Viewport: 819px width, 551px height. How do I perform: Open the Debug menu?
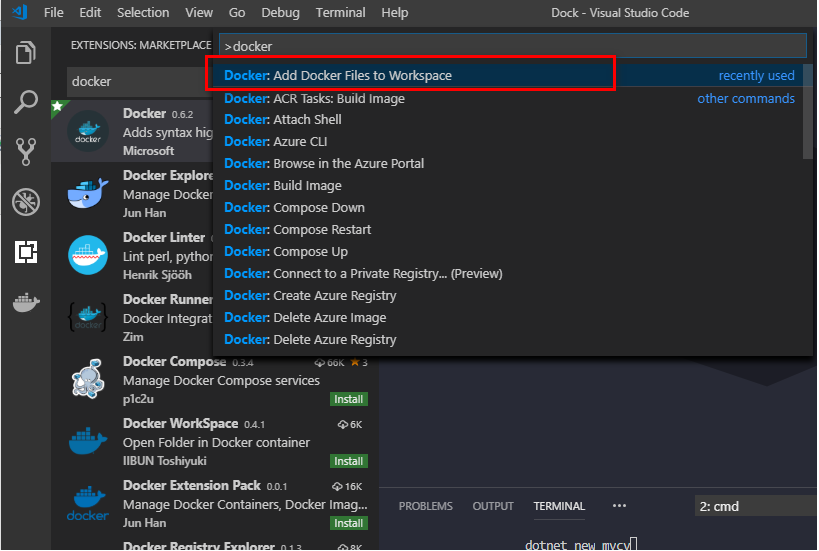[x=280, y=13]
